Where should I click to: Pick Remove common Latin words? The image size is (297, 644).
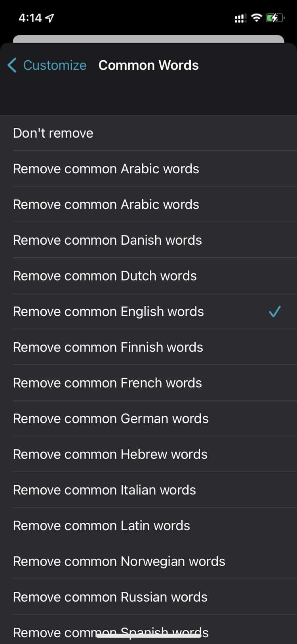pos(101,526)
